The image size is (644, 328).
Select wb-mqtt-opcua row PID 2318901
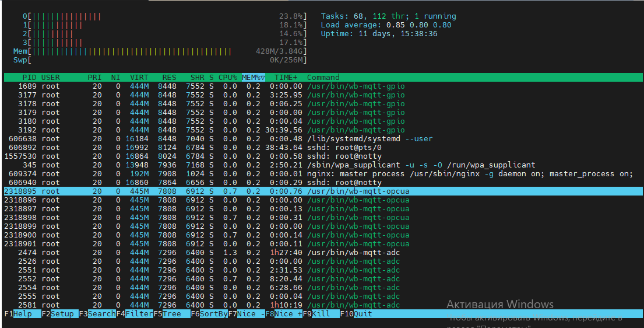pyautogui.click(x=323, y=243)
